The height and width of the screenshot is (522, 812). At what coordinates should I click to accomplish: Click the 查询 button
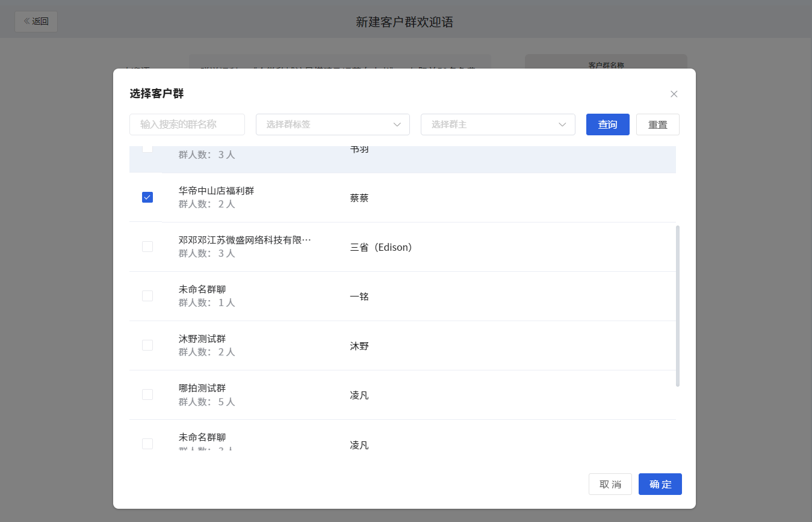coord(608,124)
